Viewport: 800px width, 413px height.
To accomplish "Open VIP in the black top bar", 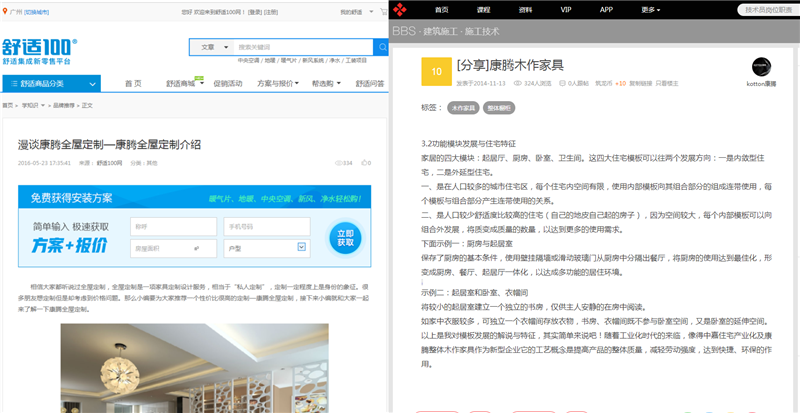I will pos(566,10).
